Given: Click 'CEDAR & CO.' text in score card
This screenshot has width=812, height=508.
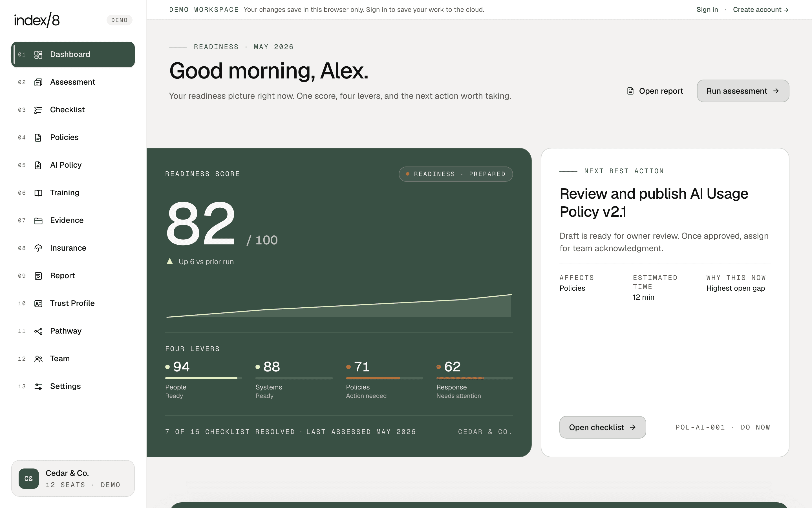Looking at the screenshot, I should click(485, 432).
